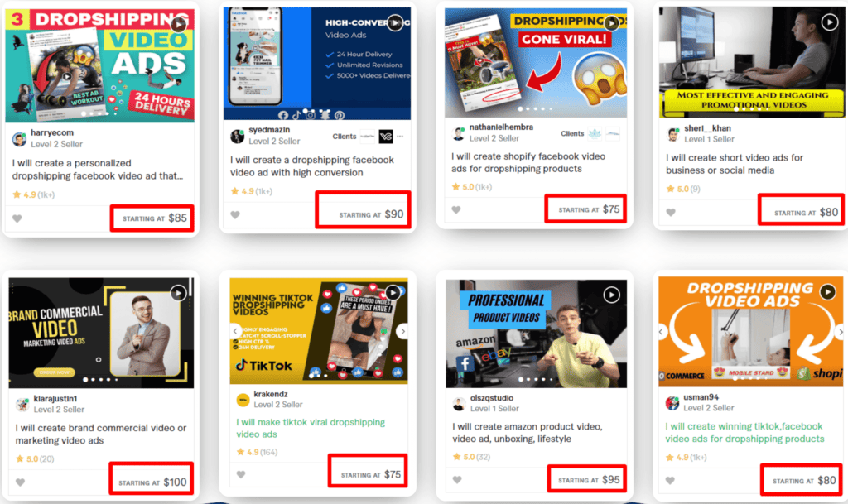Play olszqstudio's professional product video
848x504 pixels.
click(612, 295)
